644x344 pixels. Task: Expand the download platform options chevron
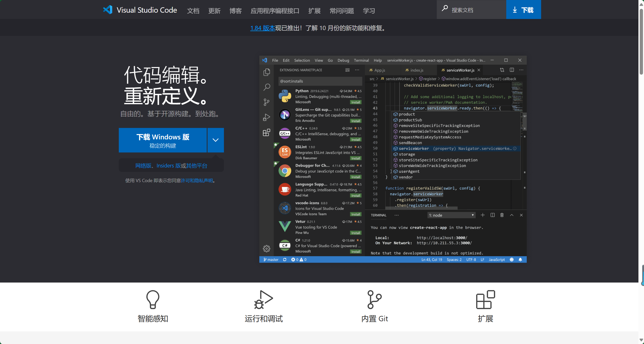coord(215,140)
